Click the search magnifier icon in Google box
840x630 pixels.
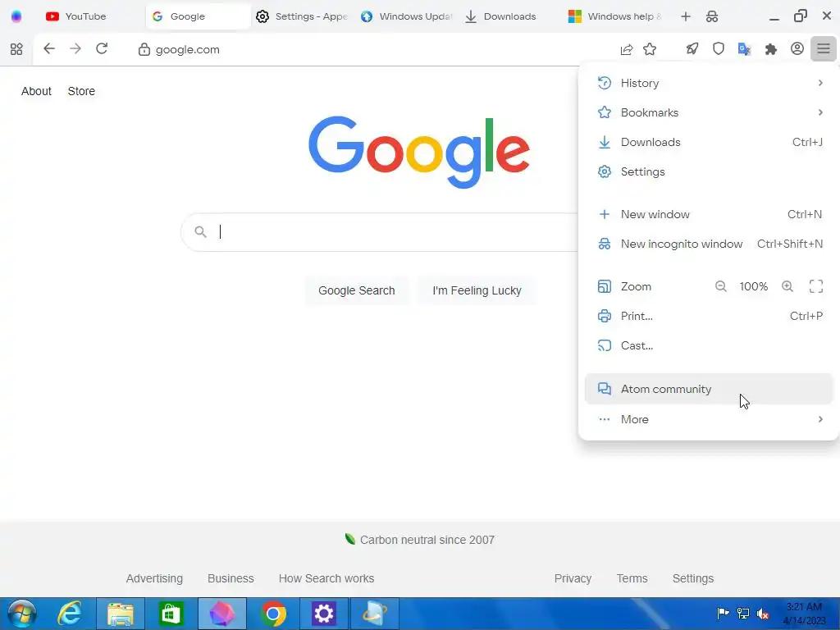[x=200, y=232]
